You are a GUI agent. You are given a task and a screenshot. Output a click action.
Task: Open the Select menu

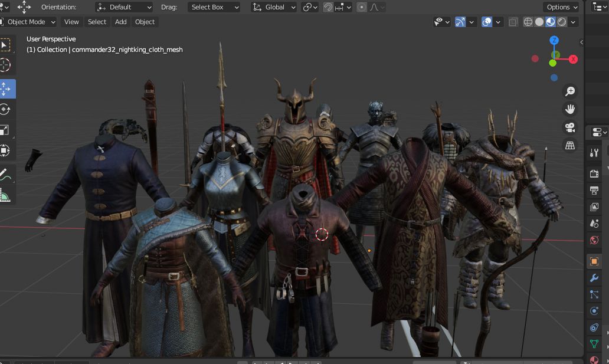[x=97, y=22]
